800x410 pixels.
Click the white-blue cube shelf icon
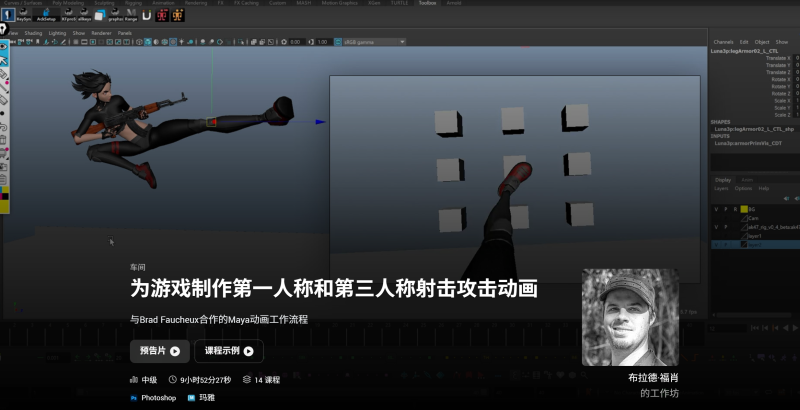pyautogui.click(x=100, y=15)
